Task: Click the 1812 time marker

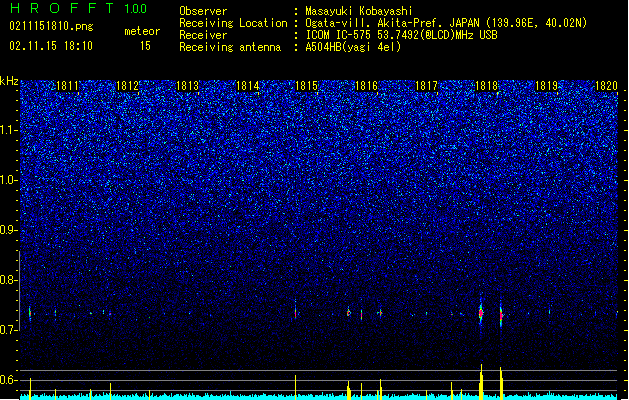Action: click(127, 86)
